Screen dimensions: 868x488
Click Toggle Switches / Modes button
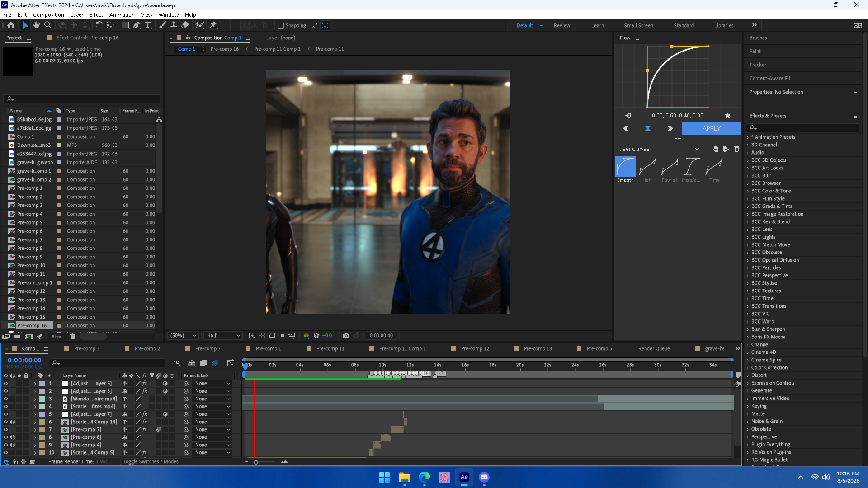151,462
